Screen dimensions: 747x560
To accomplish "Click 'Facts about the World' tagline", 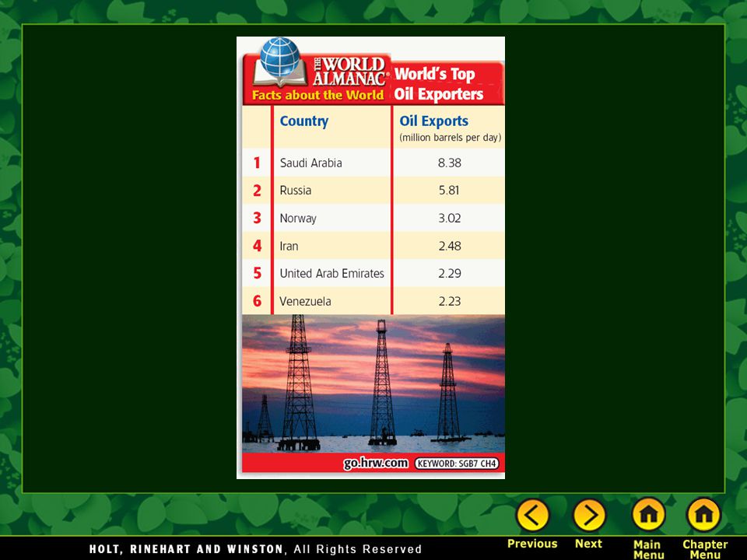I will tap(317, 95).
